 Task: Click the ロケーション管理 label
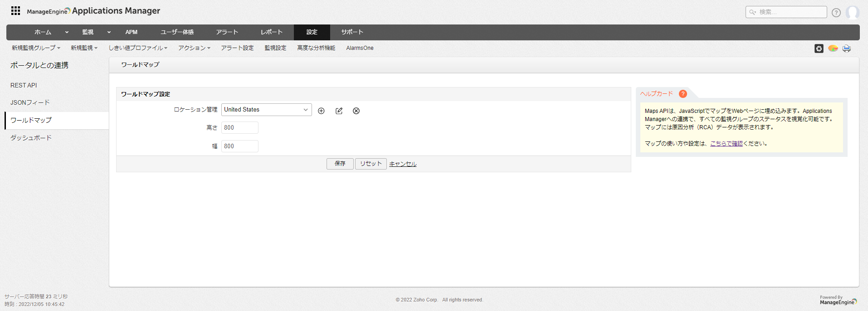pyautogui.click(x=195, y=110)
